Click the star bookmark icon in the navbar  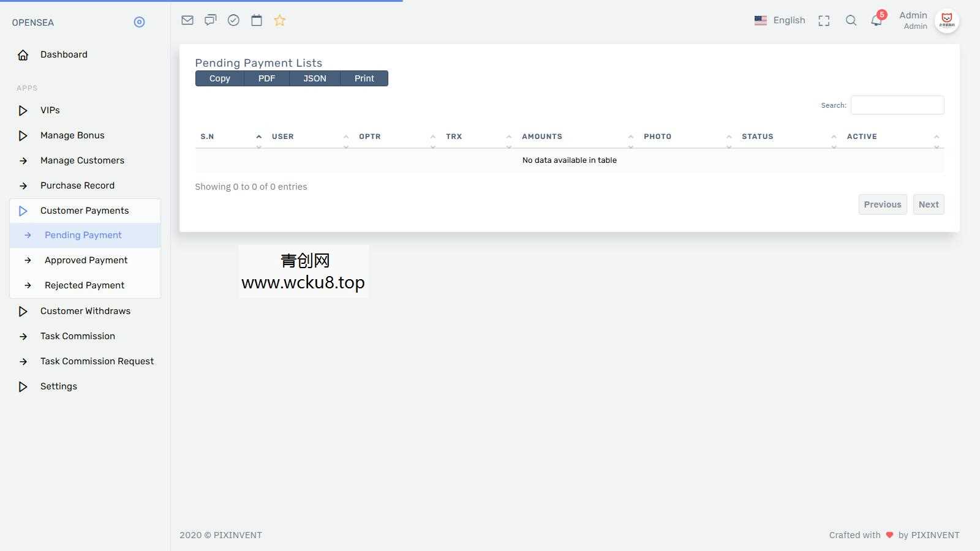pos(279,20)
